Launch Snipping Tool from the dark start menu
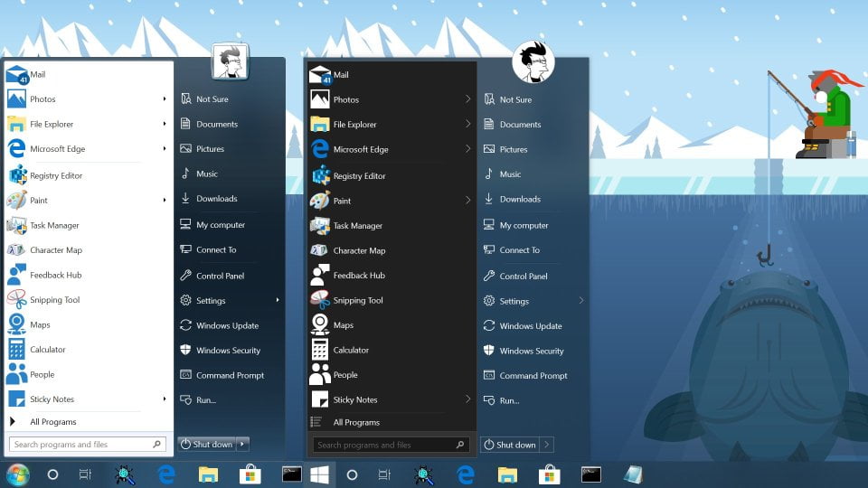 pos(357,300)
